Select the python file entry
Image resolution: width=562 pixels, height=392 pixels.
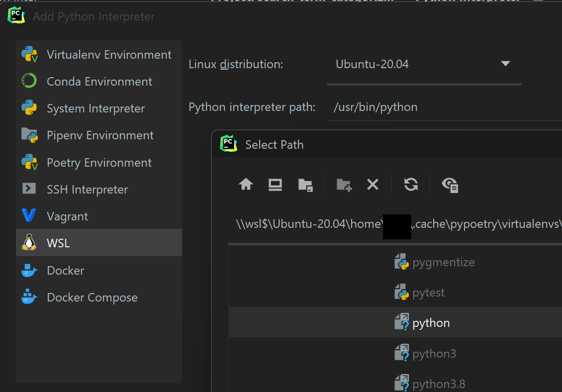395,322
